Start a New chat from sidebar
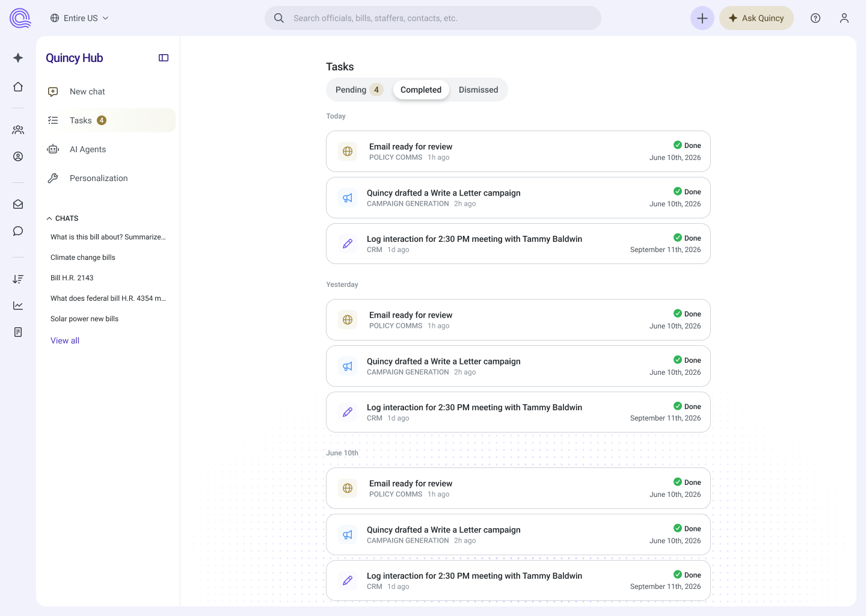 coord(108,91)
